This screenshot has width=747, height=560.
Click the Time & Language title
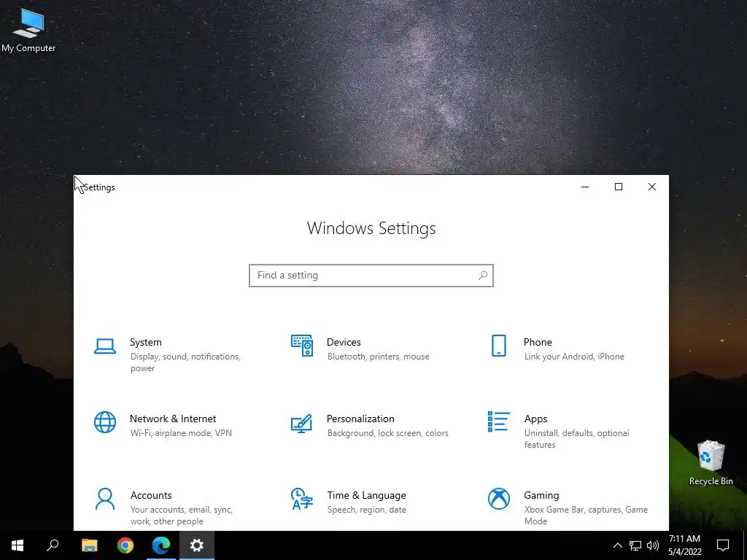[x=367, y=495]
